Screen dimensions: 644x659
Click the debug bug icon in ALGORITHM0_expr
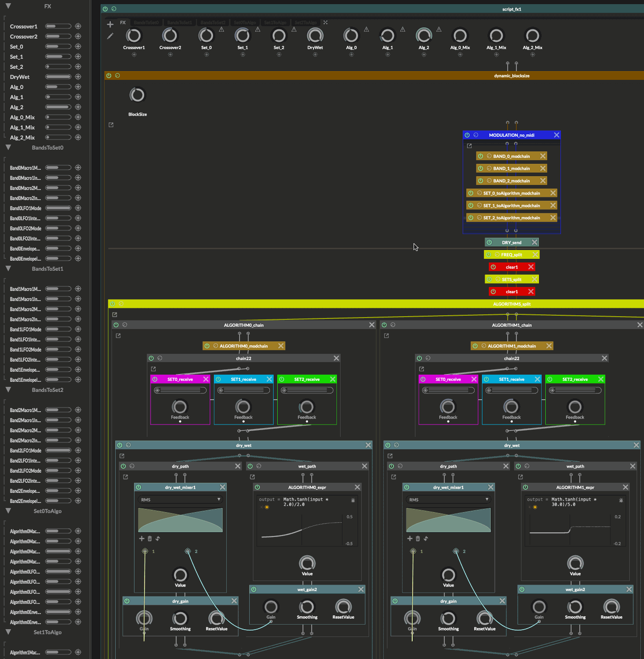[x=353, y=500]
